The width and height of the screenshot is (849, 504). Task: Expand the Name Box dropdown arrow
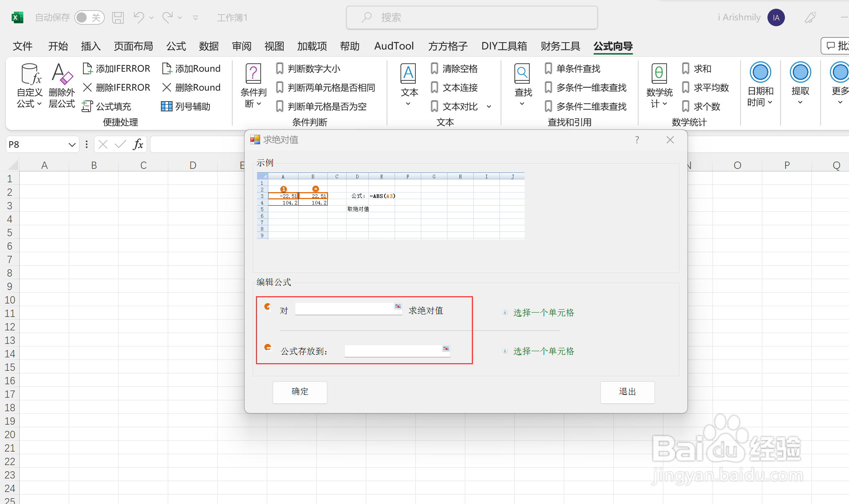(72, 145)
